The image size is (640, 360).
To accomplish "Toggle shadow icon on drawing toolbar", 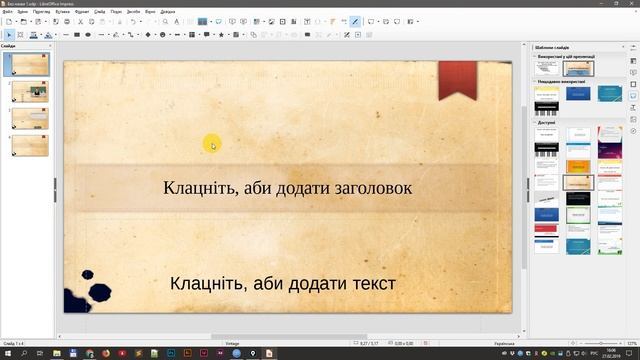I will [307, 35].
